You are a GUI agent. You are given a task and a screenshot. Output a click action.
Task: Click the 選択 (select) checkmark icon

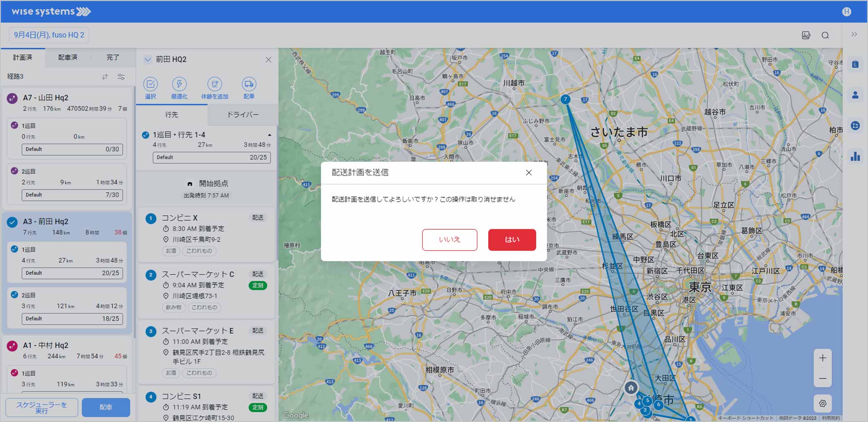150,84
